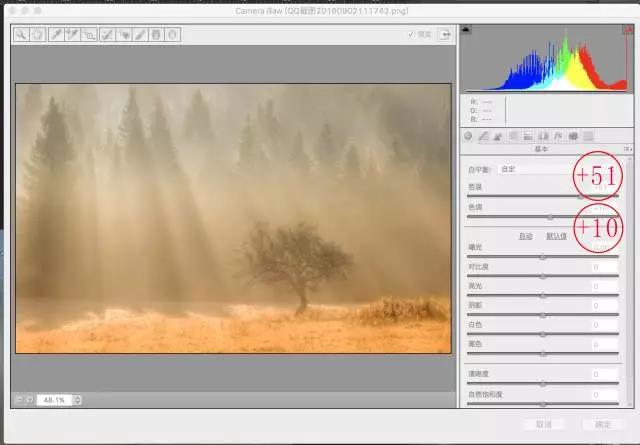Click the 对比度 contrast value field
This screenshot has width=640, height=445.
click(x=604, y=267)
